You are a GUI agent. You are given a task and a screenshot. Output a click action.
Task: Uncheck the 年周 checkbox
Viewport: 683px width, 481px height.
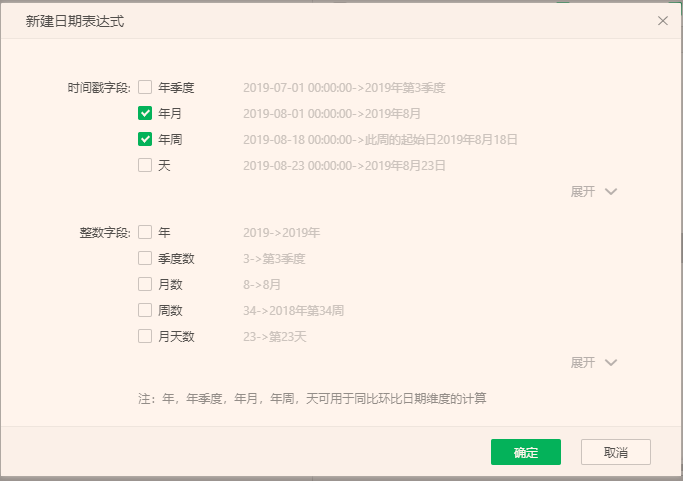point(145,139)
